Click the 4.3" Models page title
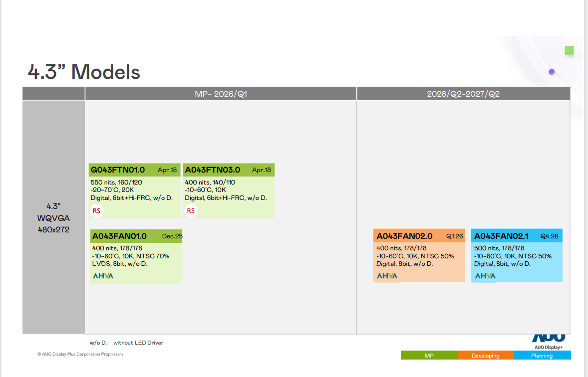The width and height of the screenshot is (588, 377). [x=84, y=72]
